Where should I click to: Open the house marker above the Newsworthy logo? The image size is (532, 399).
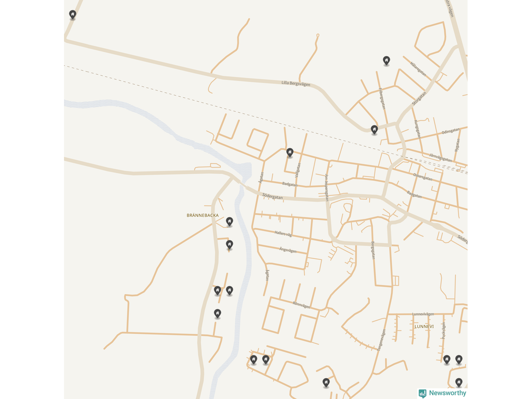click(459, 383)
